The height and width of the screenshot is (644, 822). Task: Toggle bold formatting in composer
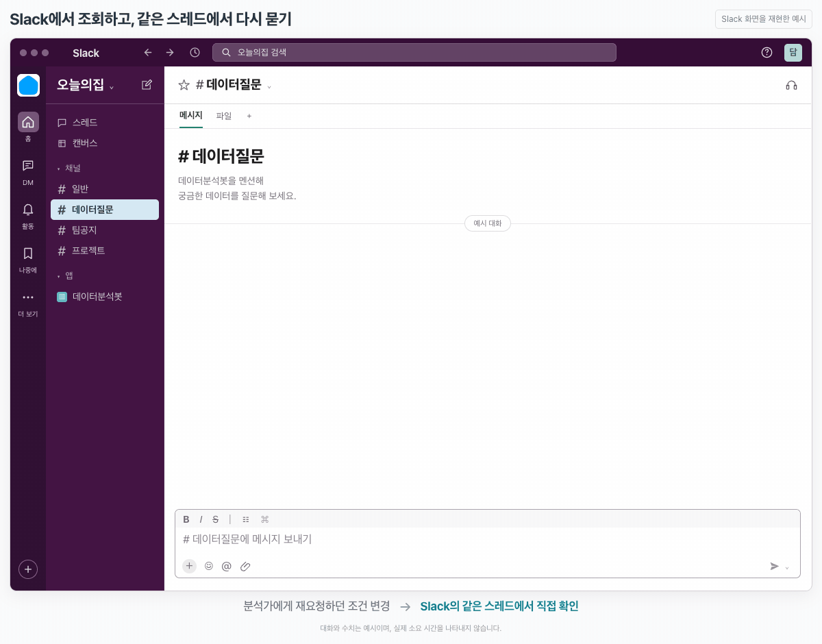click(186, 519)
